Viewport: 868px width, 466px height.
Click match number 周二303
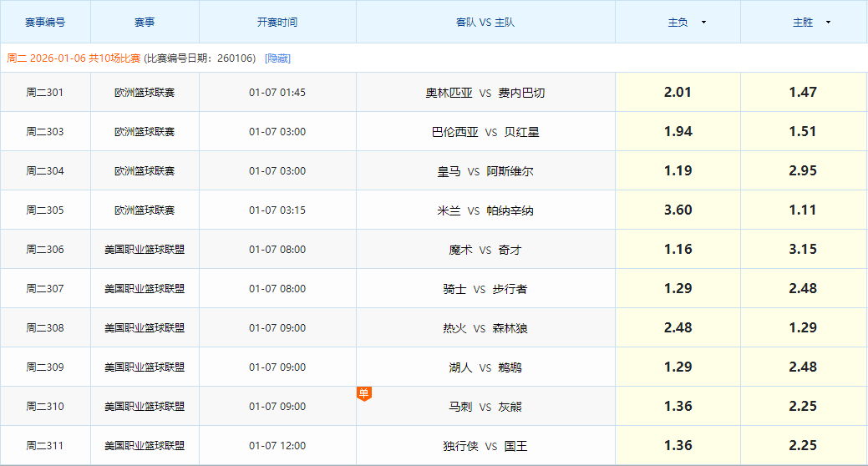point(45,132)
